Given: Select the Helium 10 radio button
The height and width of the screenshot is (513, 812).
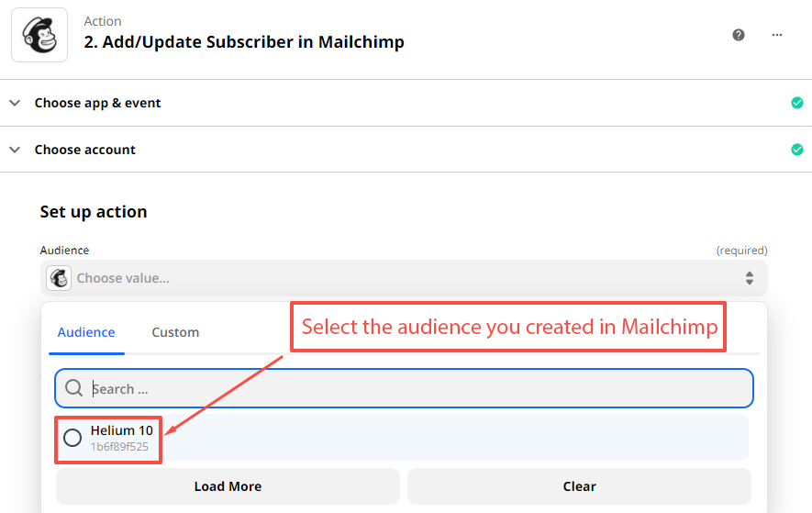Looking at the screenshot, I should pyautogui.click(x=72, y=438).
